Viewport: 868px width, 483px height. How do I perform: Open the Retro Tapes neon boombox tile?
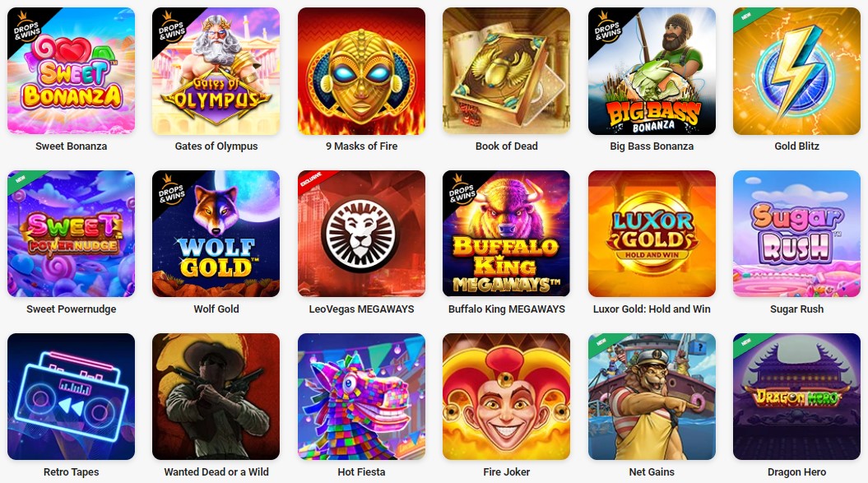pyautogui.click(x=71, y=397)
